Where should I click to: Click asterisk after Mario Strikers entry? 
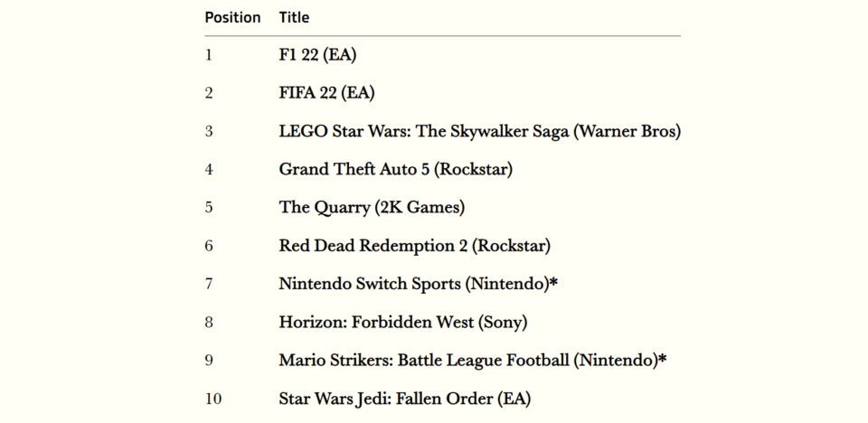pos(662,359)
